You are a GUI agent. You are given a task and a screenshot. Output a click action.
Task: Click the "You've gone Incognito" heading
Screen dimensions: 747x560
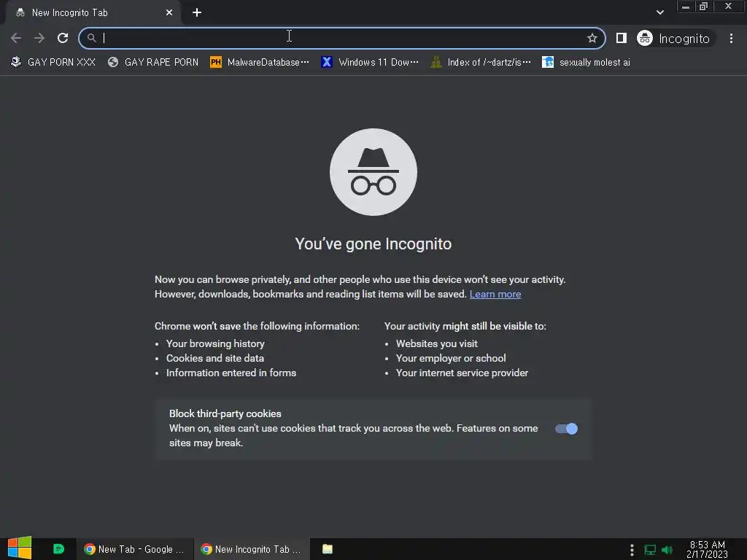tap(373, 244)
